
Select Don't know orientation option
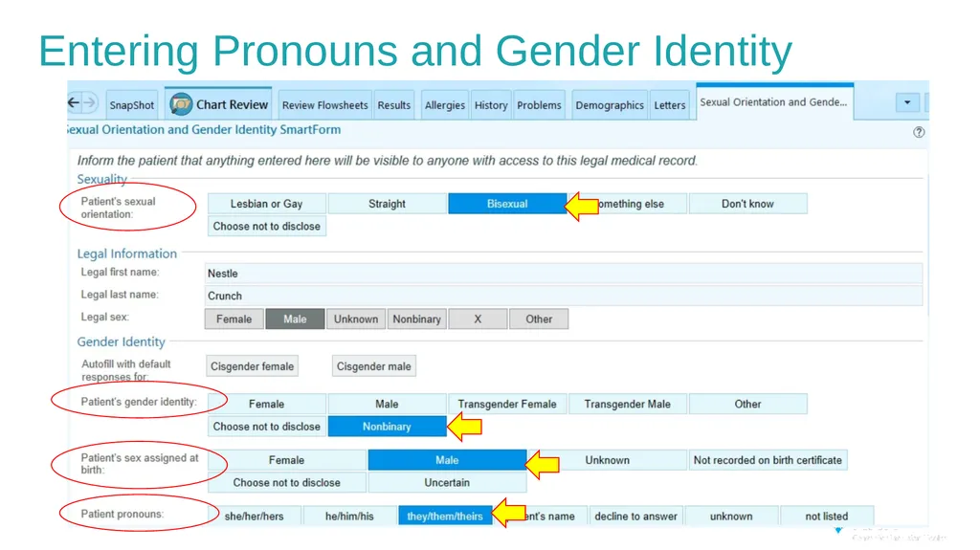(x=747, y=204)
